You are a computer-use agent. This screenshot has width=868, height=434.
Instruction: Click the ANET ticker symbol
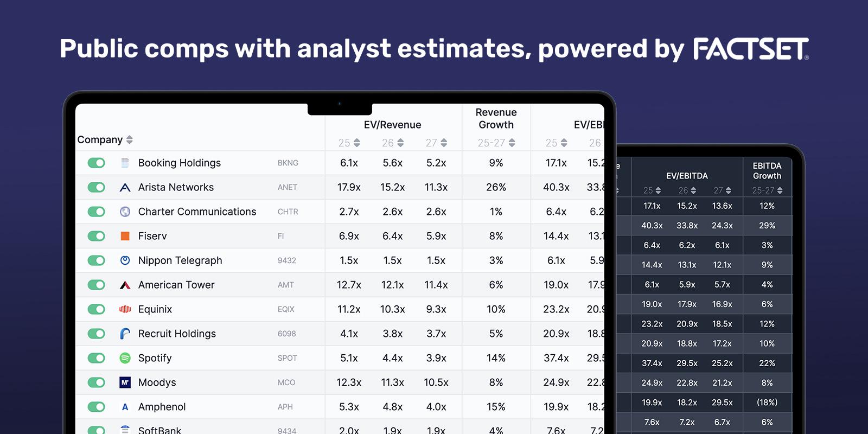[287, 187]
